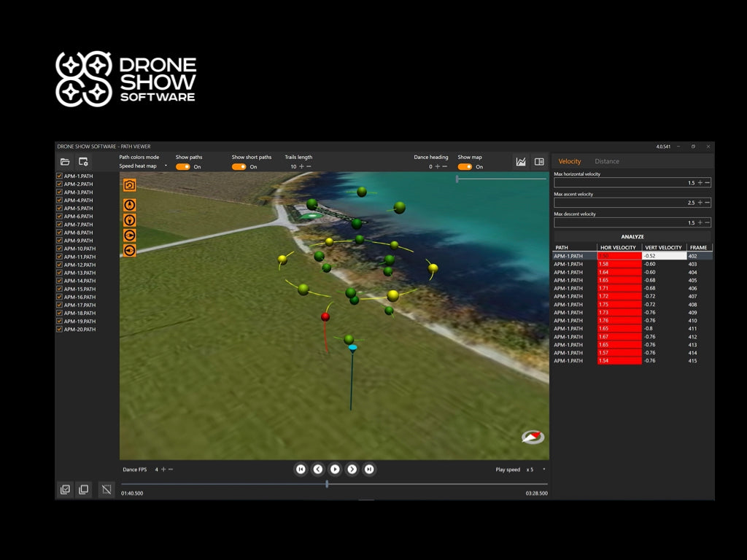Sort by PATH column header
The image size is (747, 560).
[575, 248]
